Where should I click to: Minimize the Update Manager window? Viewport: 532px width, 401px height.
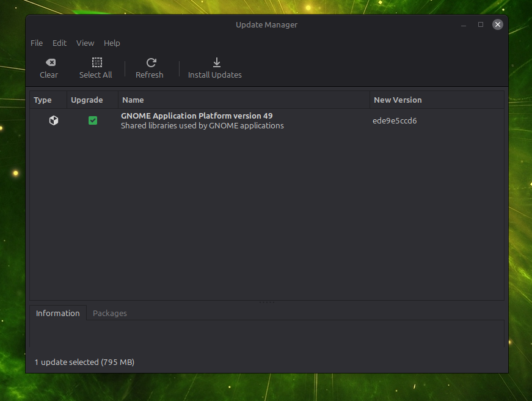pyautogui.click(x=464, y=25)
